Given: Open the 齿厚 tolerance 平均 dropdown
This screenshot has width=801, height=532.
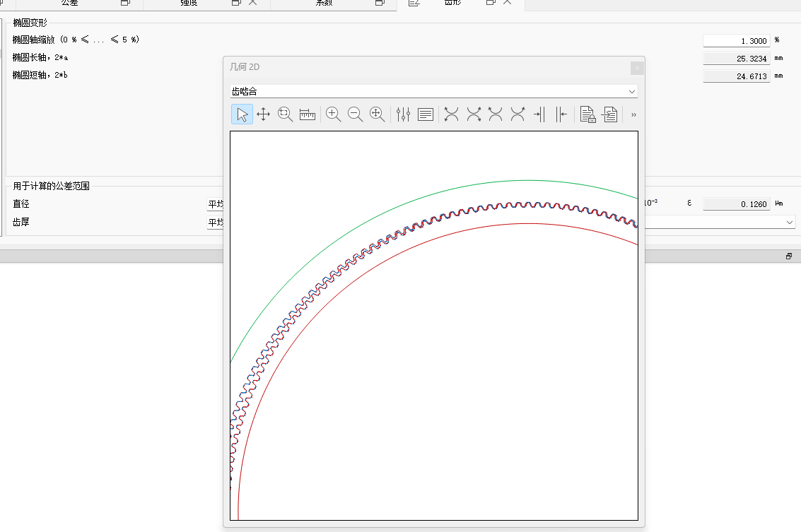Looking at the screenshot, I should point(215,223).
